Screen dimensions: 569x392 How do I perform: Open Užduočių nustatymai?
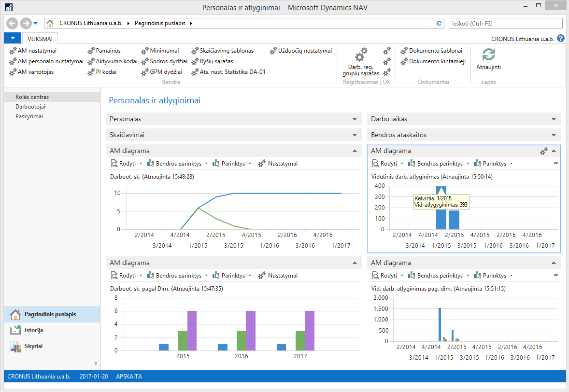tap(301, 51)
